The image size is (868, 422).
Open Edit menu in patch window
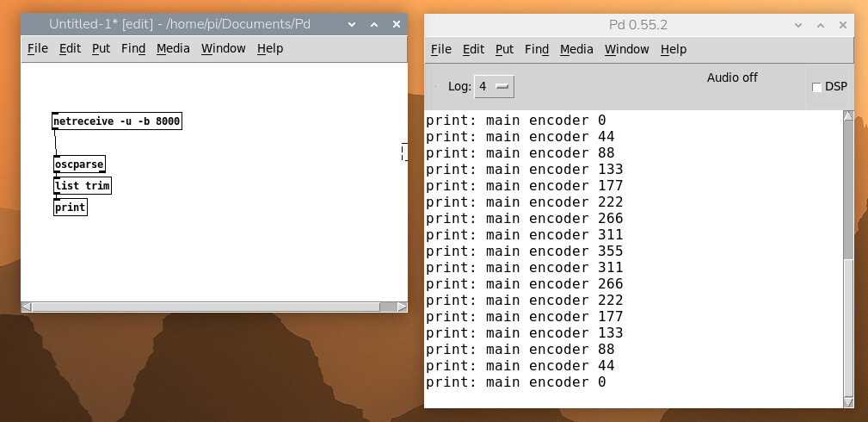coord(70,48)
